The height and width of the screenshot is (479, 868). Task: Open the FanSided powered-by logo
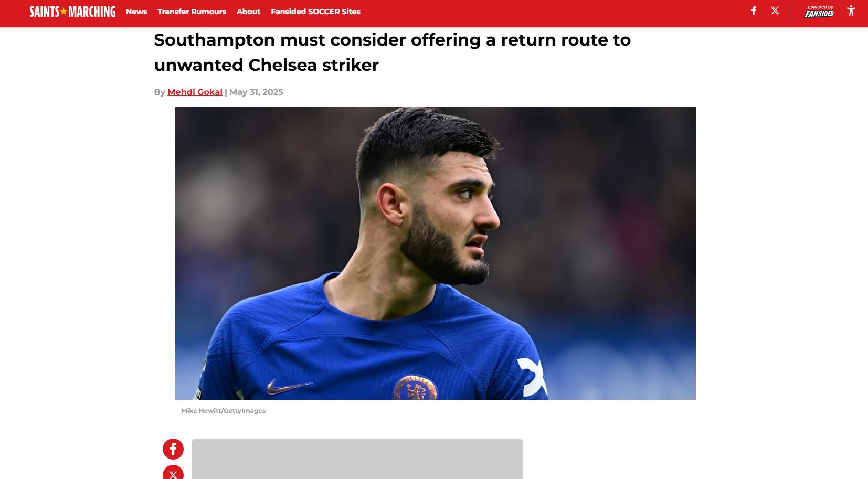(819, 11)
